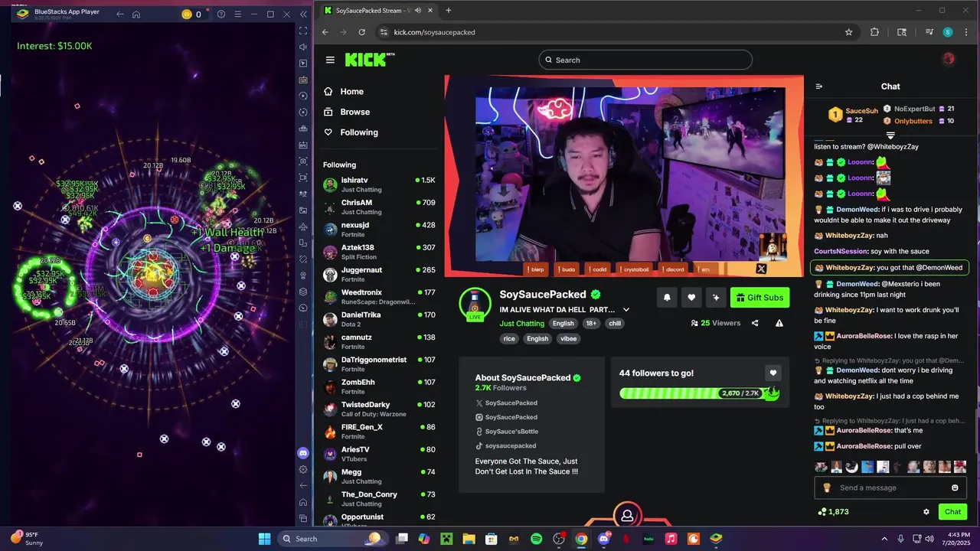Screen dimensions: 980x551
Task: Click the discord panel button under the stream
Action: (672, 269)
